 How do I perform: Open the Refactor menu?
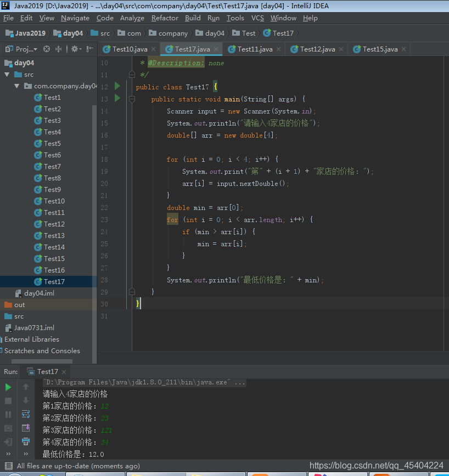[x=165, y=18]
